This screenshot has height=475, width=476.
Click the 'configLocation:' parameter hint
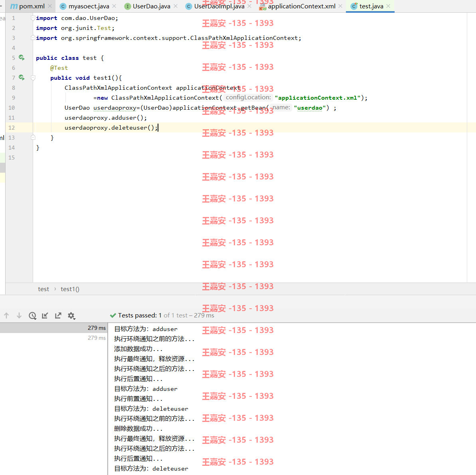[248, 97]
